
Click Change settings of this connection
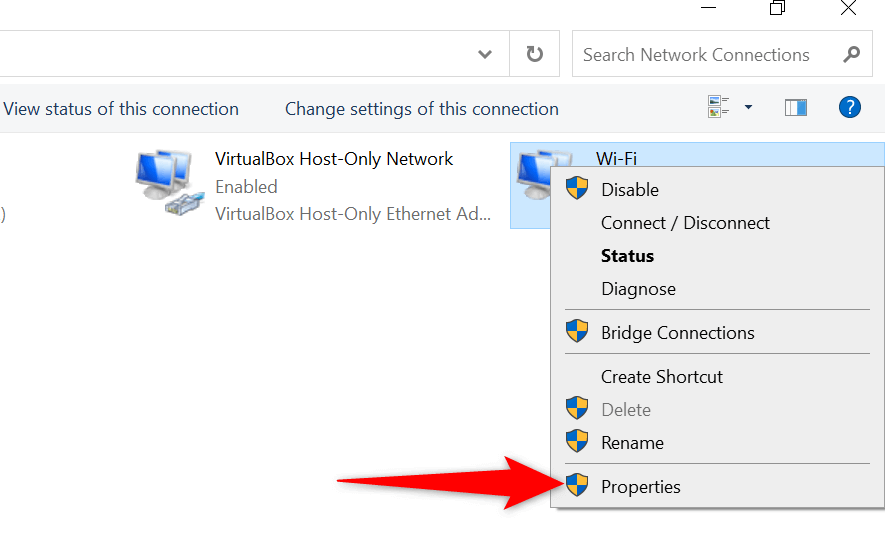[x=421, y=109]
